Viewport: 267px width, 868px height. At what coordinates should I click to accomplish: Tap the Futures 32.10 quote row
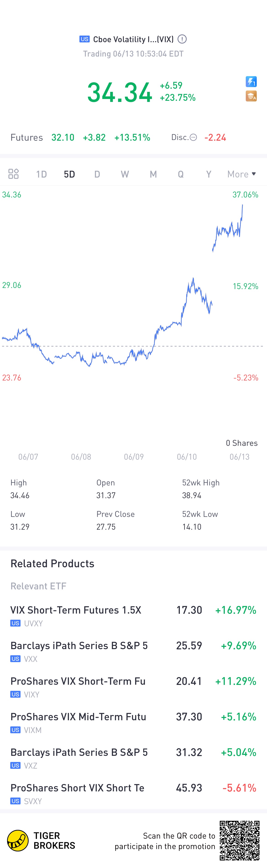pos(80,137)
